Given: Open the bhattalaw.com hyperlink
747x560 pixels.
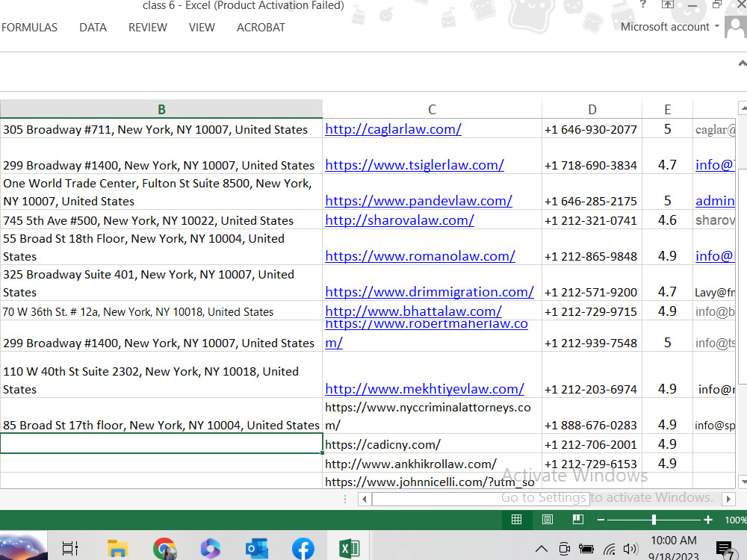Looking at the screenshot, I should pyautogui.click(x=413, y=311).
